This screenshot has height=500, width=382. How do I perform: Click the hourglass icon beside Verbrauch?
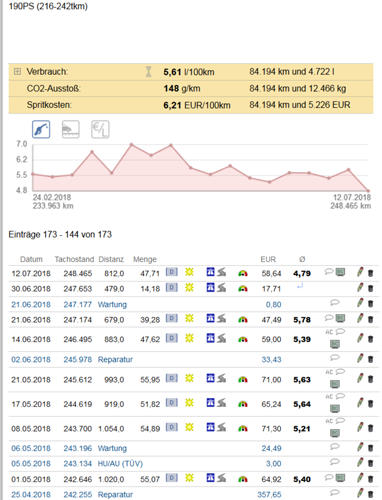pos(148,71)
